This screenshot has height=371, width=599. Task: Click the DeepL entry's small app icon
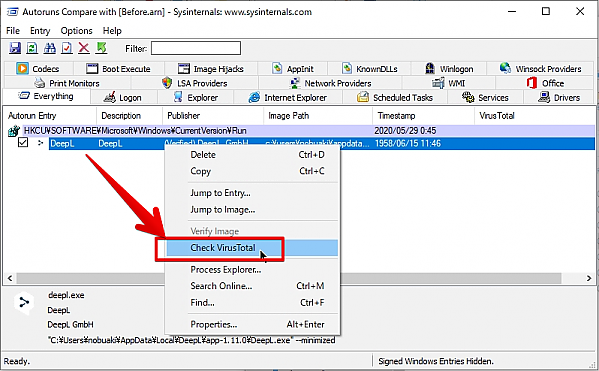click(40, 143)
